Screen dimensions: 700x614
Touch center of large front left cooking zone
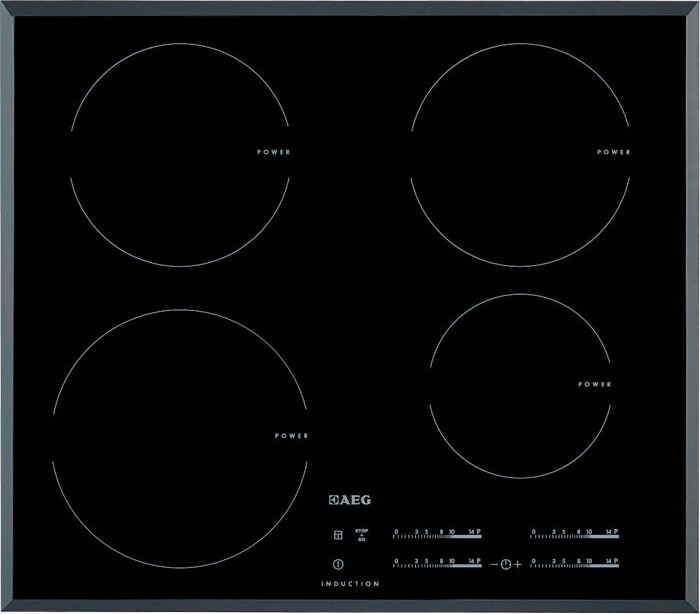pos(180,439)
